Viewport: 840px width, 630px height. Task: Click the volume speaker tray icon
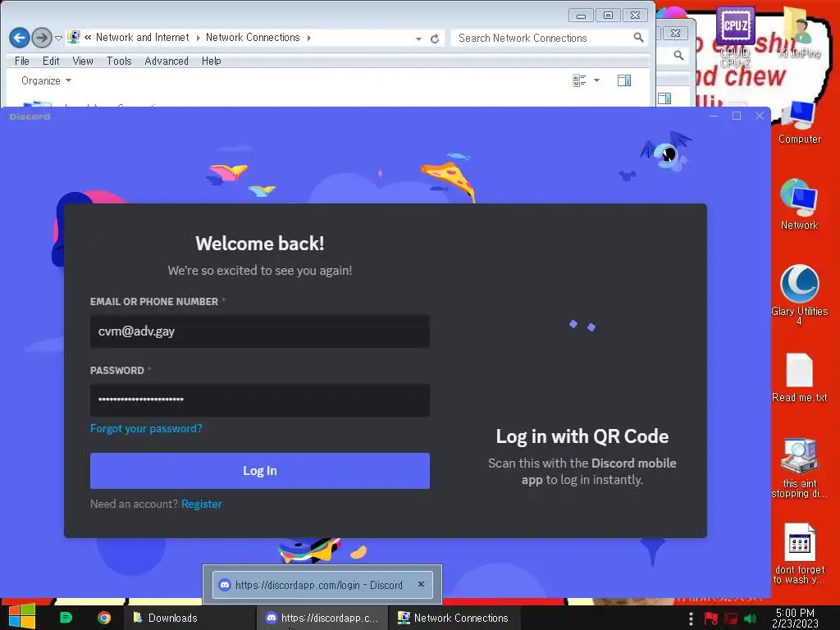point(751,619)
